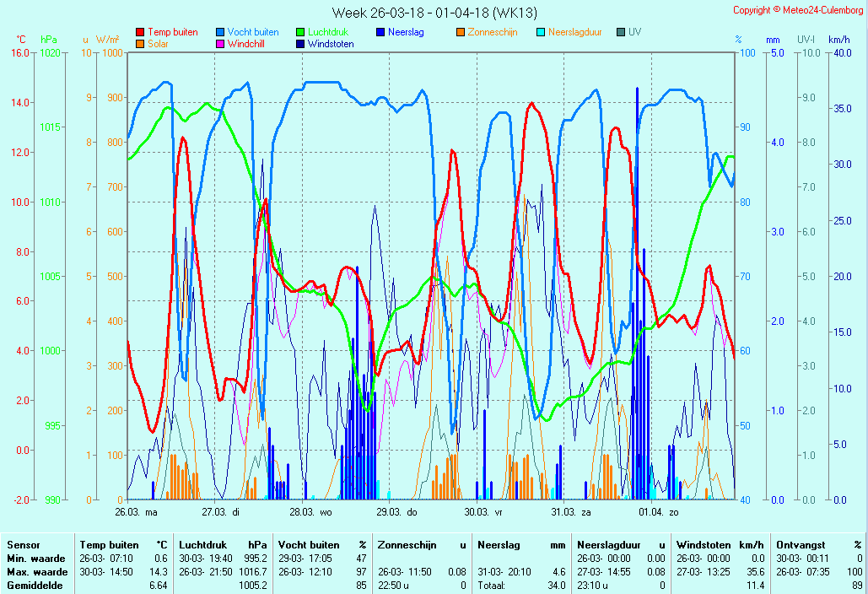The width and height of the screenshot is (868, 594).
Task: Click the Week 26-03-18 chart title
Action: [x=434, y=13]
